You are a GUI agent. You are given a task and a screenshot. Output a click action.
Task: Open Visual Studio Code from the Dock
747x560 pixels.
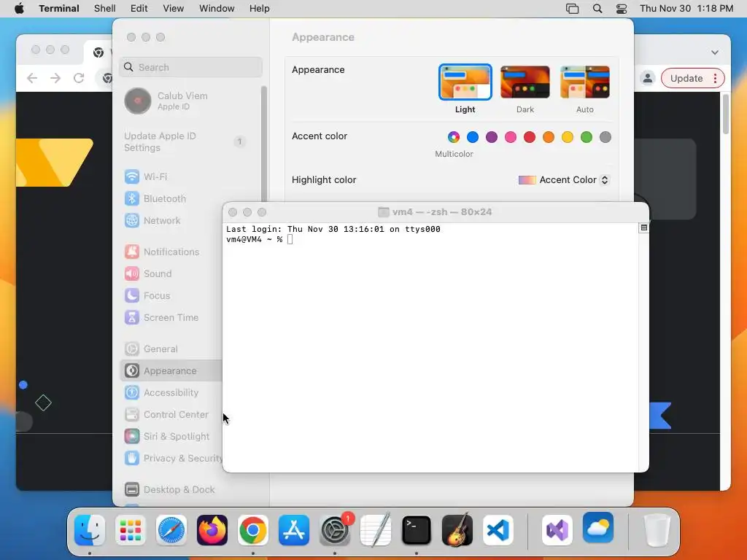pyautogui.click(x=498, y=530)
